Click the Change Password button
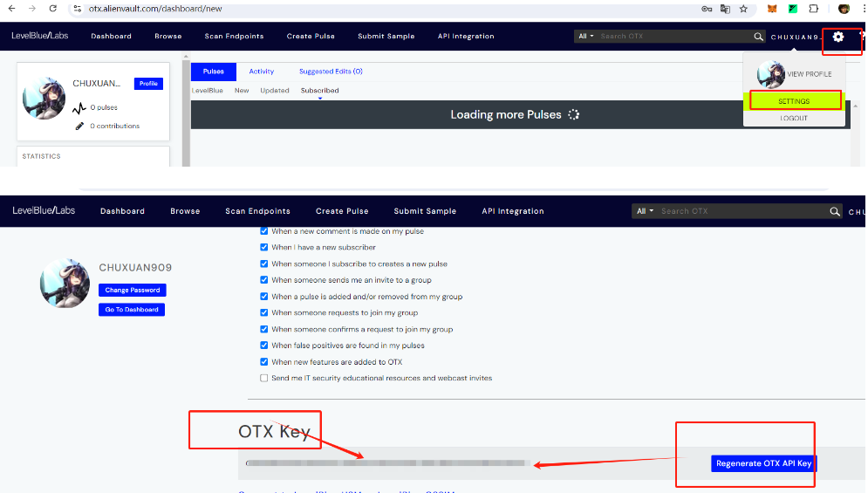 pos(133,291)
